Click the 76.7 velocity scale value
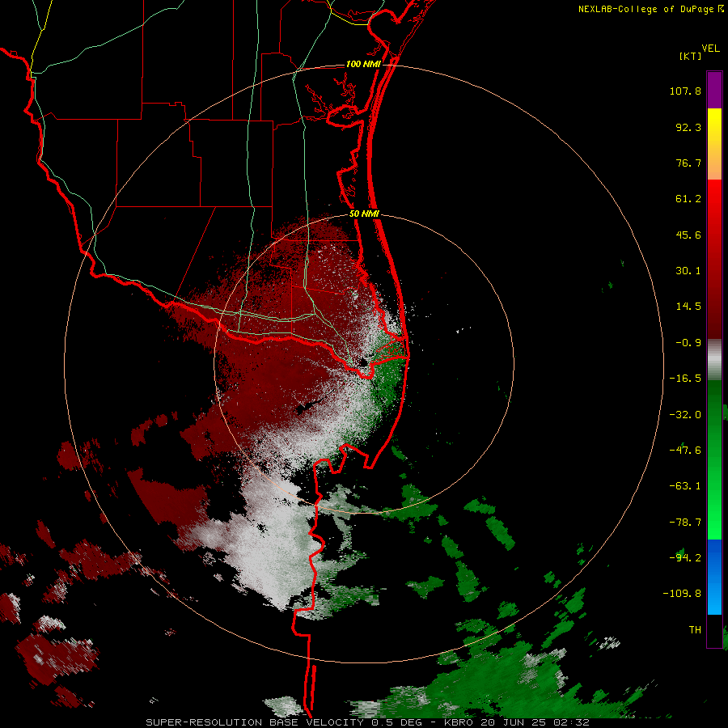This screenshot has height=728, width=728. pos(688,163)
